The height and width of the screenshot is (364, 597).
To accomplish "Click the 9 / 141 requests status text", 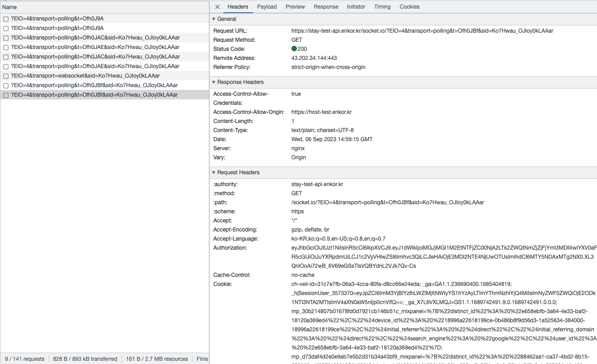I will (25, 359).
